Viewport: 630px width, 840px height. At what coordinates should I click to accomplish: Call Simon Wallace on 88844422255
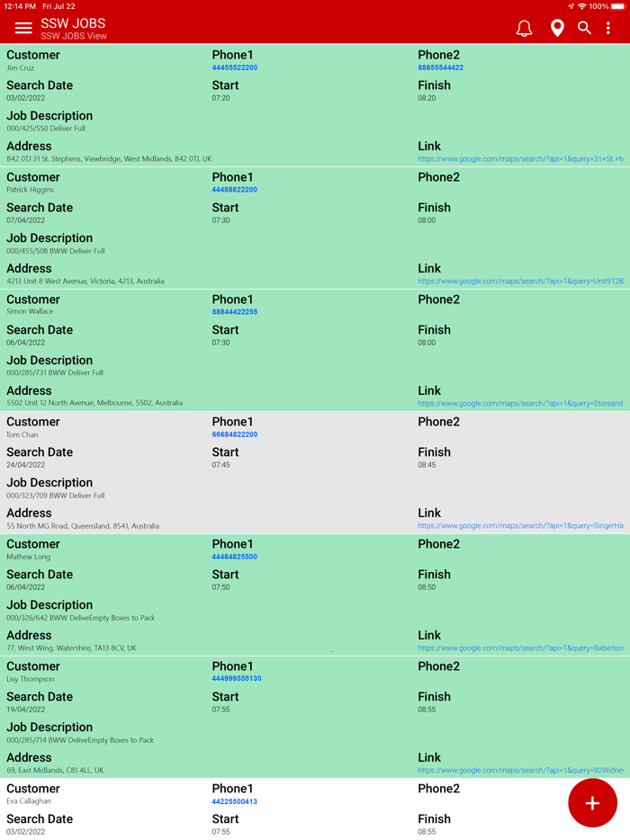235,312
